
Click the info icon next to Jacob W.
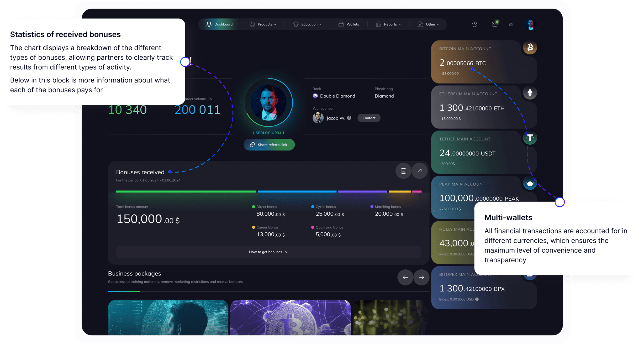[x=349, y=118]
